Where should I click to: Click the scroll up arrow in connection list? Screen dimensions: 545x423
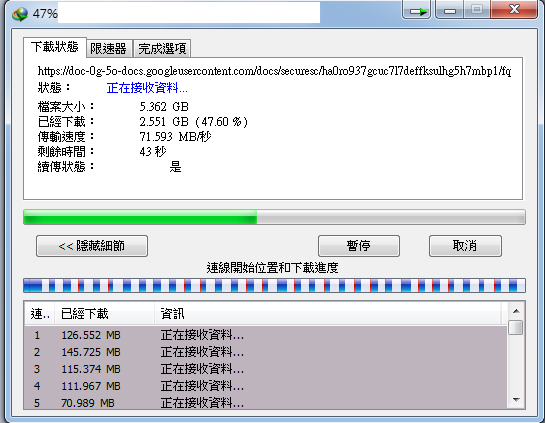tap(516, 311)
